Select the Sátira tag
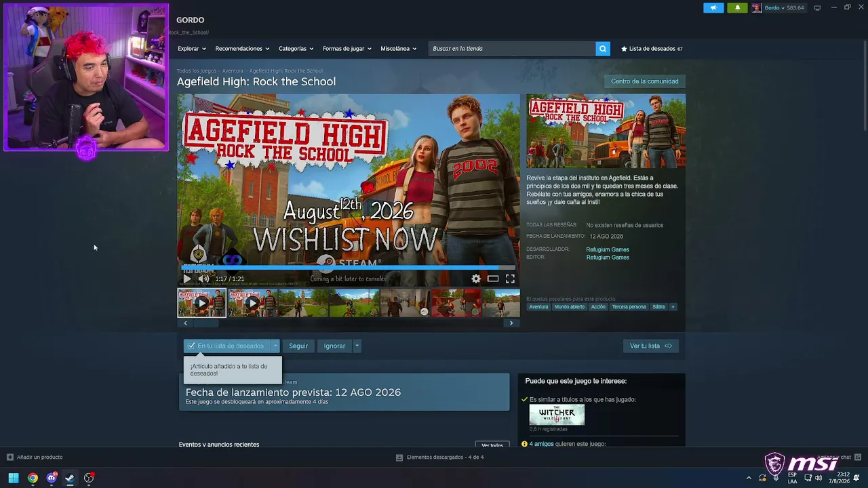The height and width of the screenshot is (488, 868). point(658,307)
